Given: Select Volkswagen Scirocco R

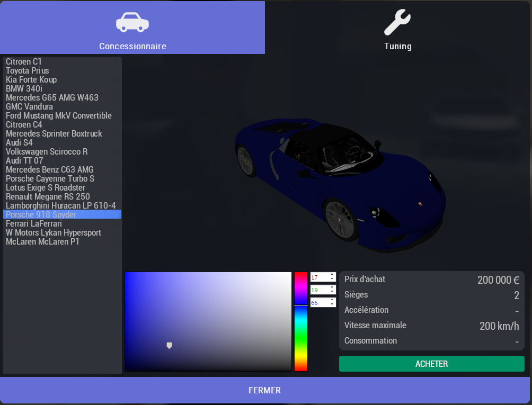Looking at the screenshot, I should tap(62, 151).
